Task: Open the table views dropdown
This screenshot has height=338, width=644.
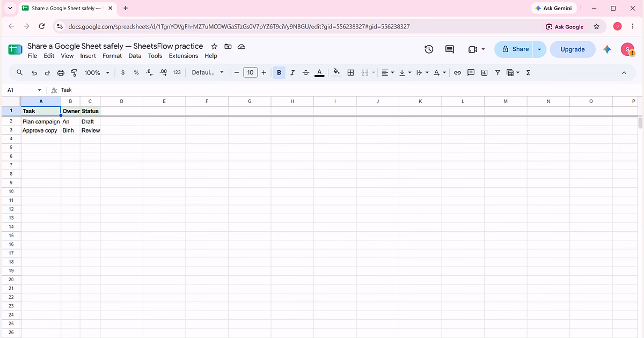Action: pyautogui.click(x=513, y=72)
